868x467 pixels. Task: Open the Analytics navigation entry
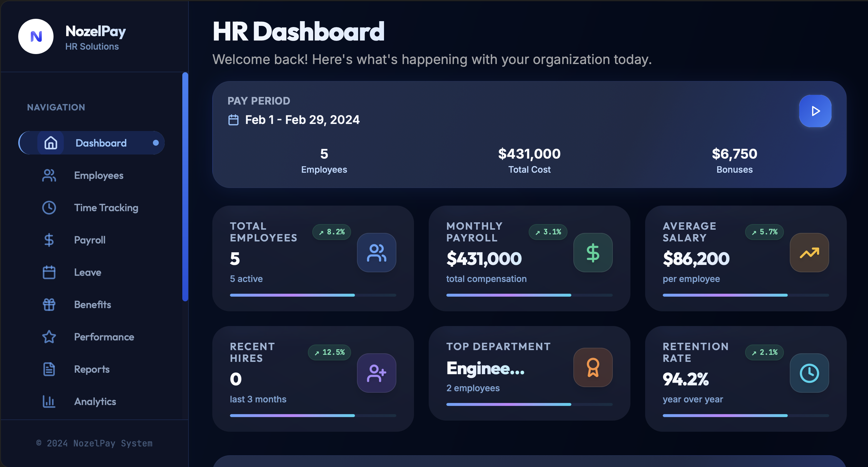click(x=95, y=401)
